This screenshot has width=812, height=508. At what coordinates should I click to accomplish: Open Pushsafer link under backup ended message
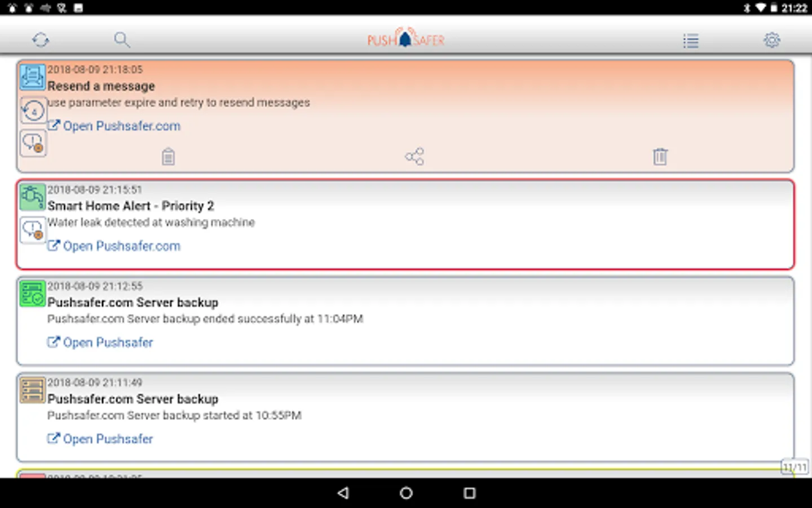point(100,343)
